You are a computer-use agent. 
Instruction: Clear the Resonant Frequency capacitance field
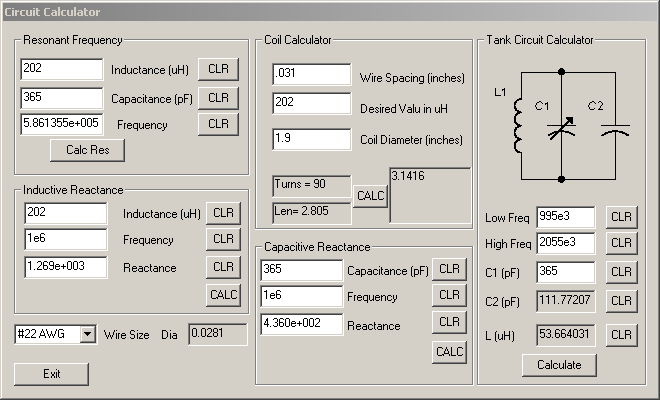(218, 98)
